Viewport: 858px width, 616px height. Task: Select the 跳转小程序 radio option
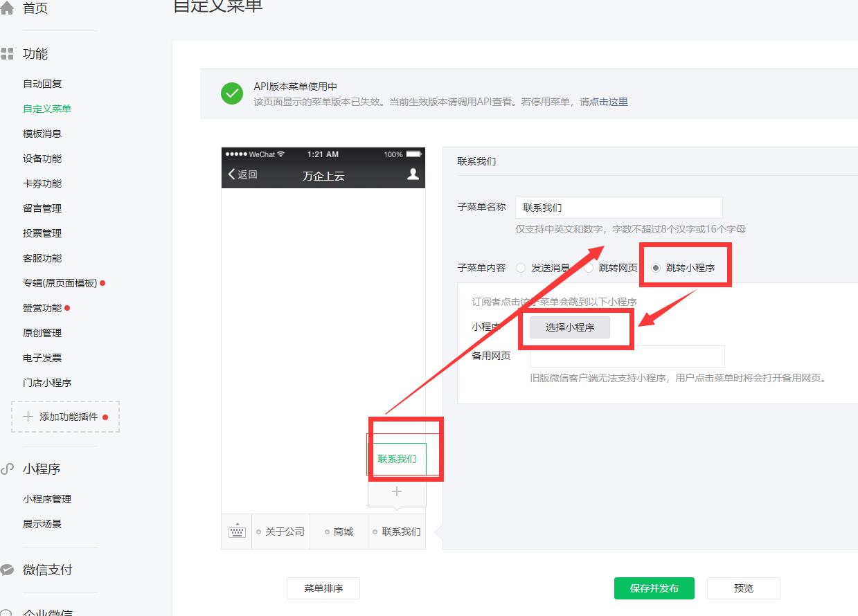pos(656,268)
